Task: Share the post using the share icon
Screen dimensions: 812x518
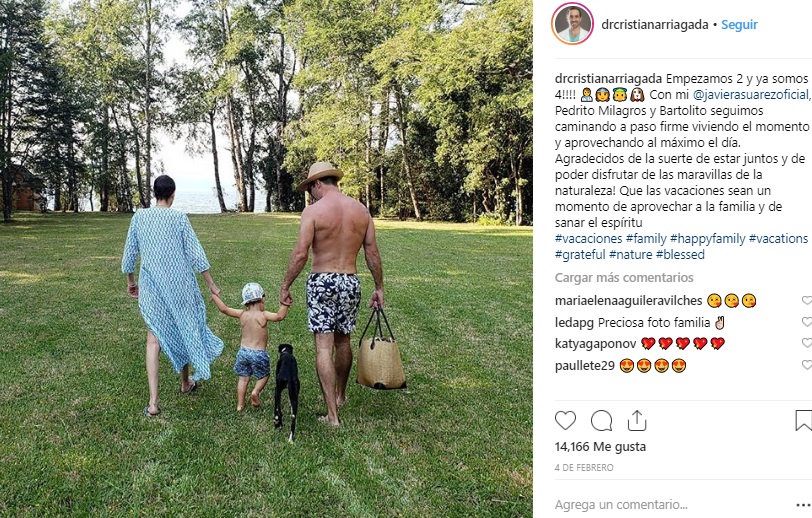Action: click(x=637, y=421)
